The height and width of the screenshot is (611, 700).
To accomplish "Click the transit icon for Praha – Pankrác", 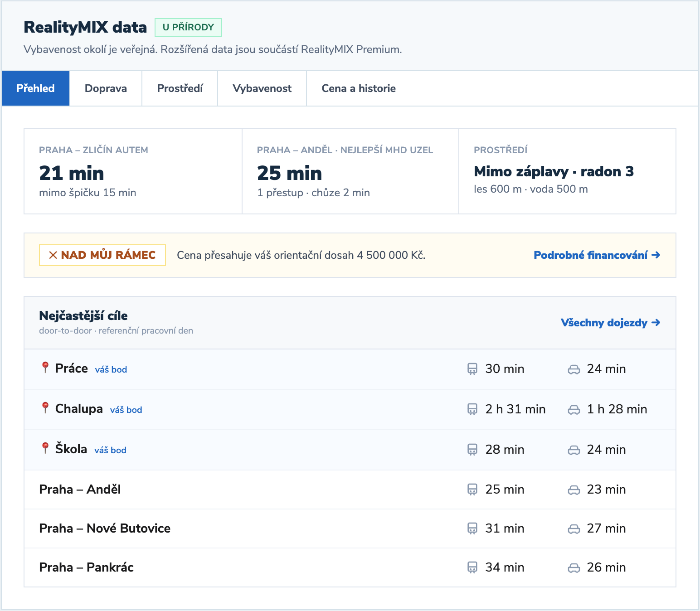I will 472,567.
